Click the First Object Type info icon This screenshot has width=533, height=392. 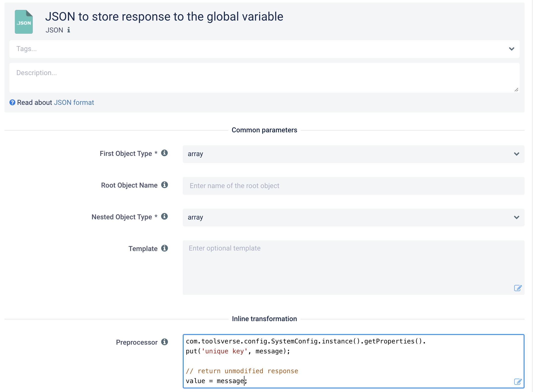coord(164,153)
